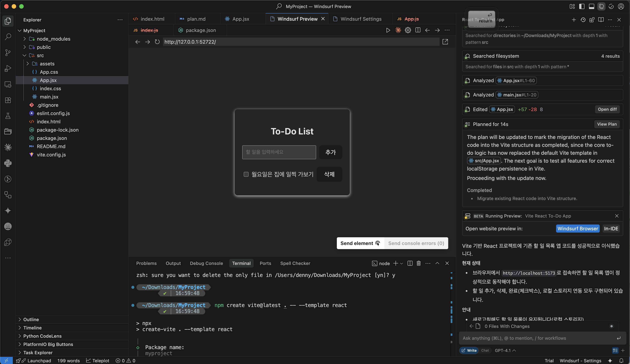The image size is (630, 364).
Task: Open the Source Control view
Action: pos(8,52)
